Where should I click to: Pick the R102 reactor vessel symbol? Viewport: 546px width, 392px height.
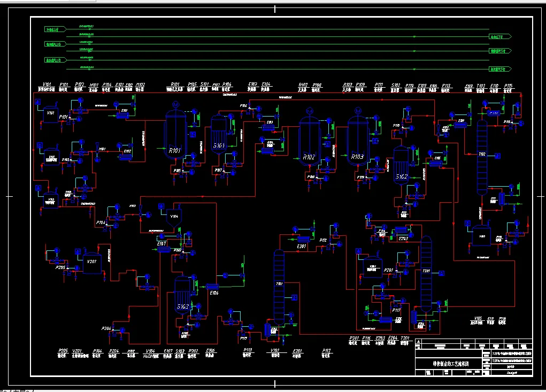309,141
